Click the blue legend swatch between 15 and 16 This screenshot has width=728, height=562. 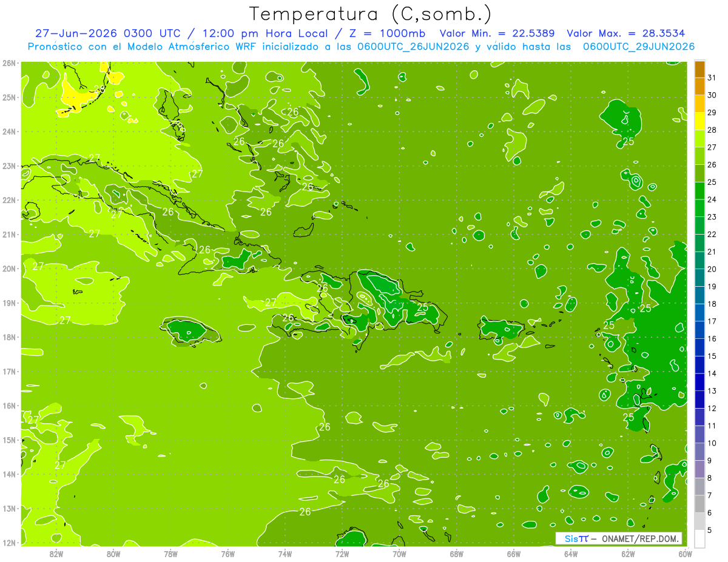pos(699,347)
